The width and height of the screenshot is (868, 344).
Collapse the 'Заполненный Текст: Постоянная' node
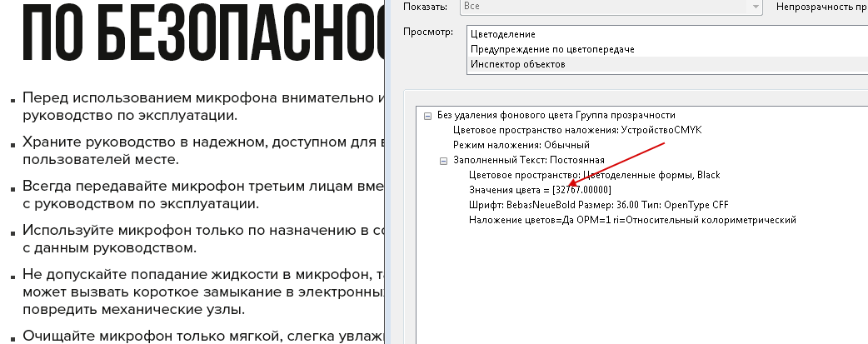[443, 161]
